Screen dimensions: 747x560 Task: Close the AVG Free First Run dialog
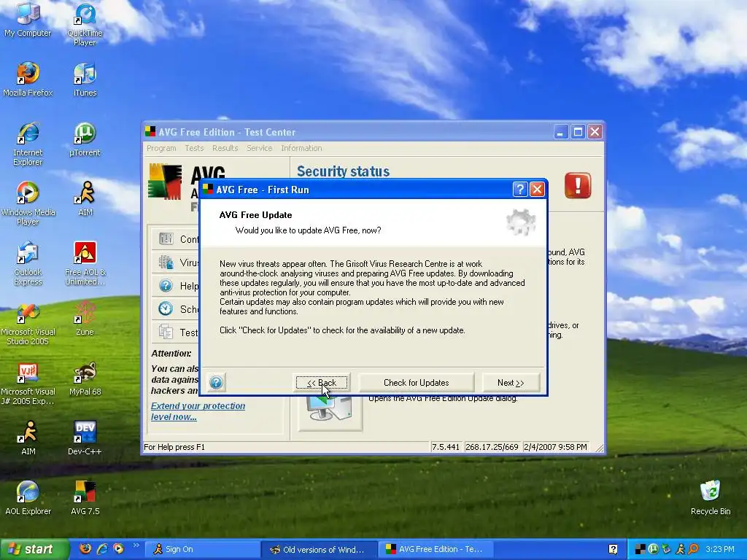point(537,190)
